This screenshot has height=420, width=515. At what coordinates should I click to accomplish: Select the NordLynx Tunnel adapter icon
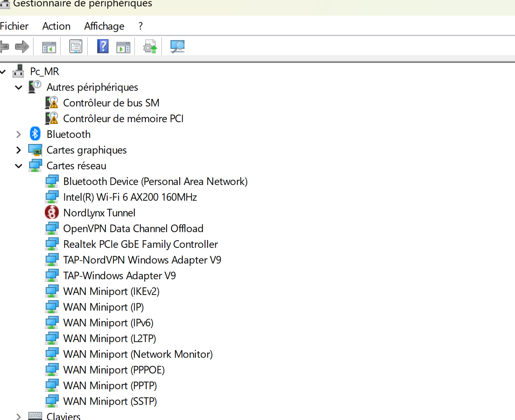[52, 213]
